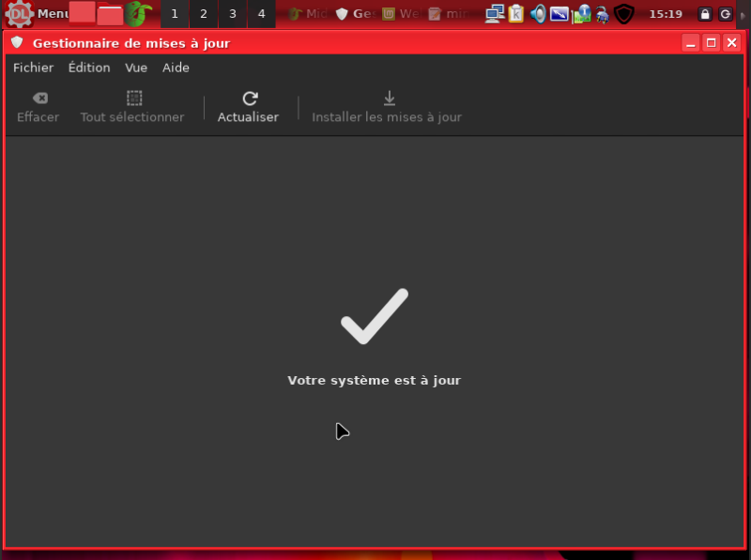This screenshot has width=751, height=560.
Task: Open the DL Menu launcher
Action: pos(19,14)
